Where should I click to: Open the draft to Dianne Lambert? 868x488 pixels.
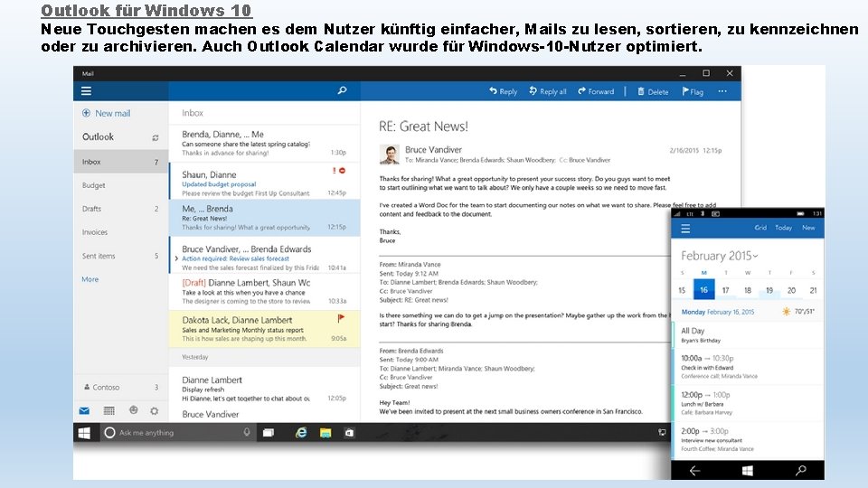click(x=265, y=292)
